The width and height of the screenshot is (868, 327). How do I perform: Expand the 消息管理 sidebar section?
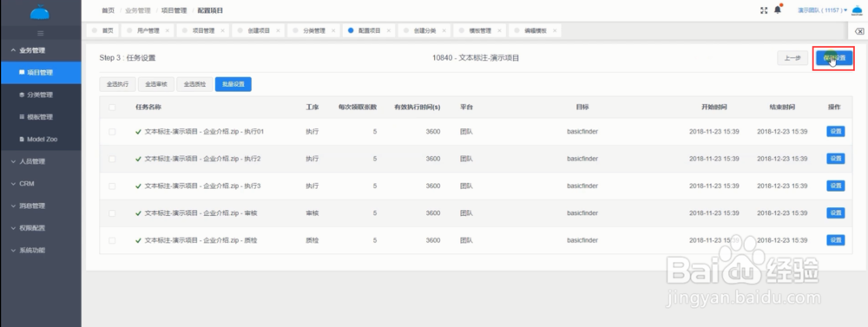tap(41, 206)
